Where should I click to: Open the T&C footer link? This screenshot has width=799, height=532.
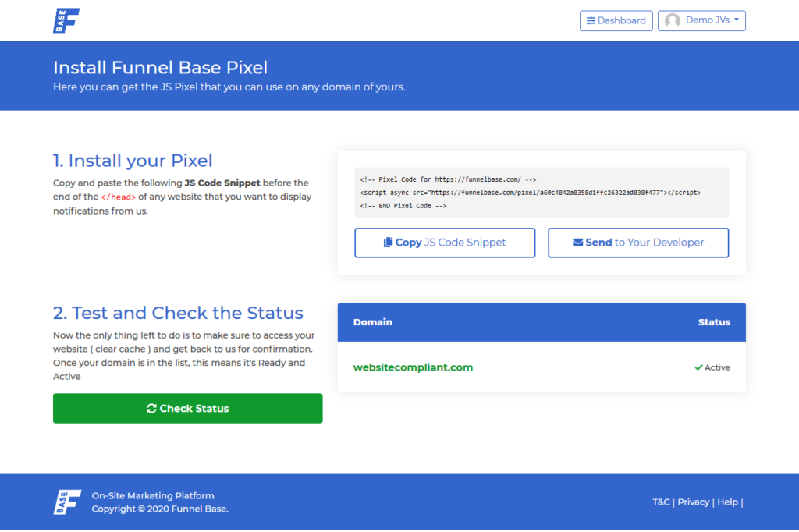point(661,502)
